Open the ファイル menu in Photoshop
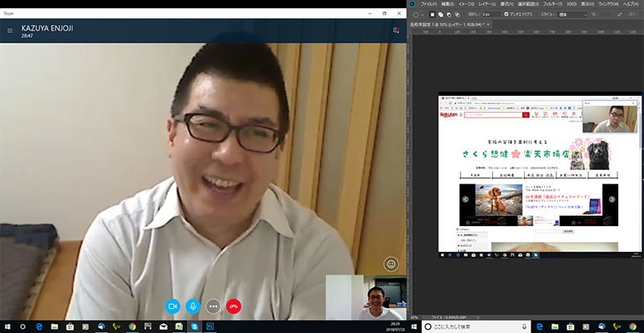 click(x=429, y=4)
